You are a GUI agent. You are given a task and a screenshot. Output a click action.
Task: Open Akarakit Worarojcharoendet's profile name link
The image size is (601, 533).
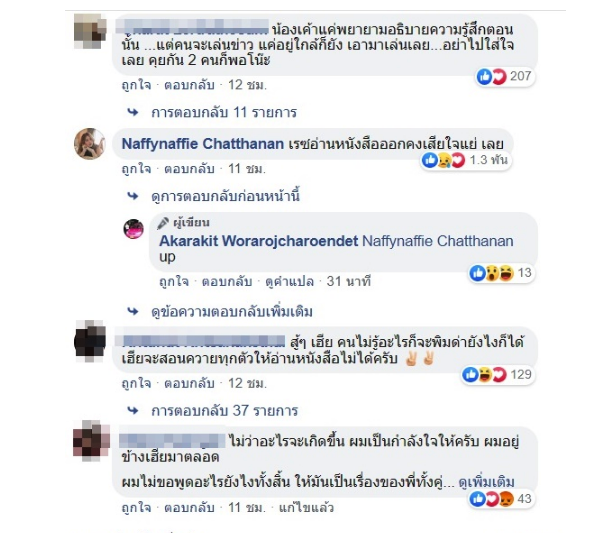pyautogui.click(x=259, y=241)
